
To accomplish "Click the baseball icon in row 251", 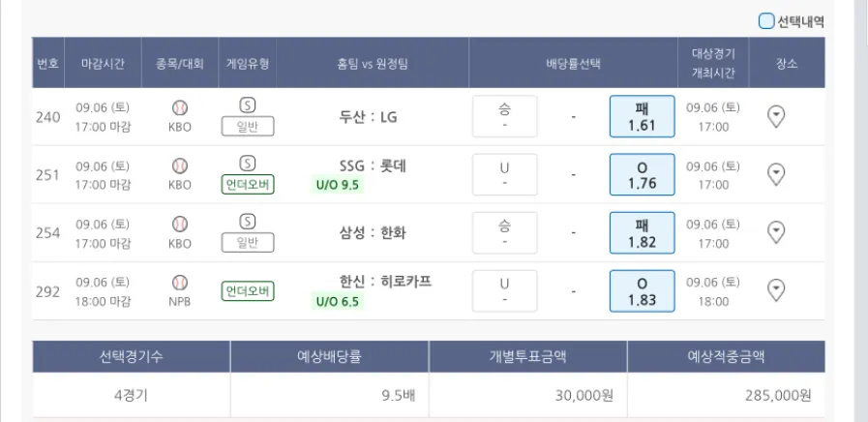I will click(180, 166).
